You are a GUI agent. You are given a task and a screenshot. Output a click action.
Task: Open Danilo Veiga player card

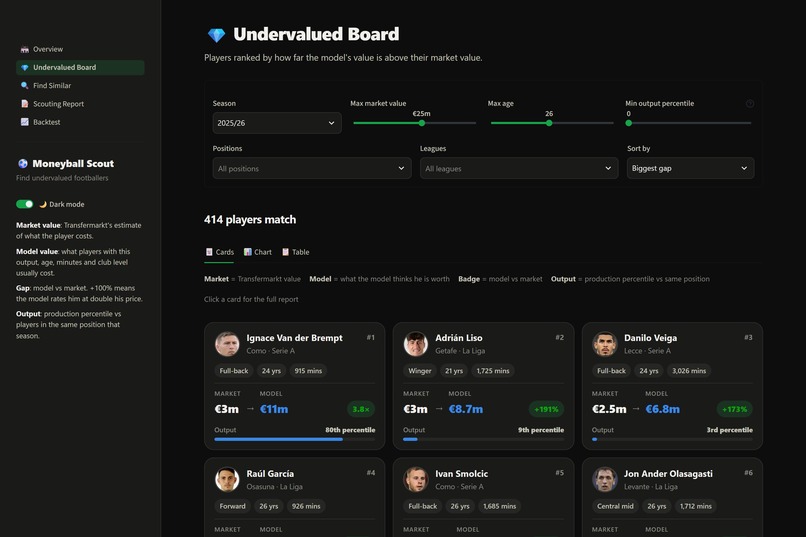pyautogui.click(x=672, y=386)
